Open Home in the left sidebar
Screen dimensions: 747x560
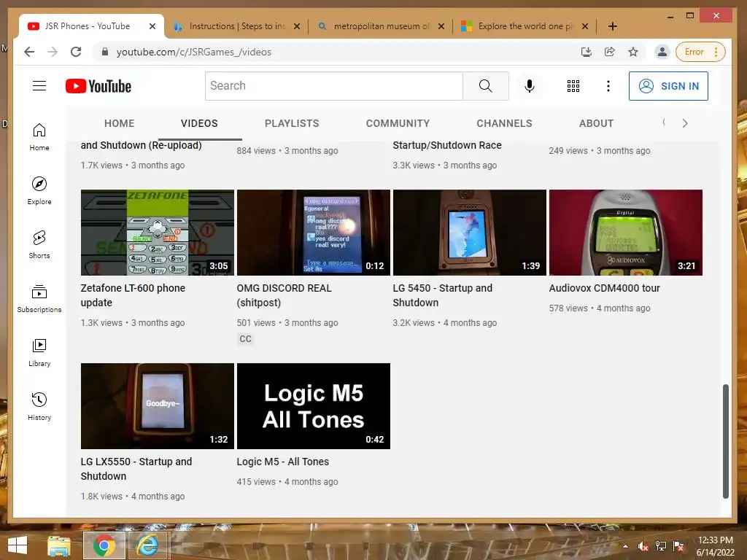(39, 137)
